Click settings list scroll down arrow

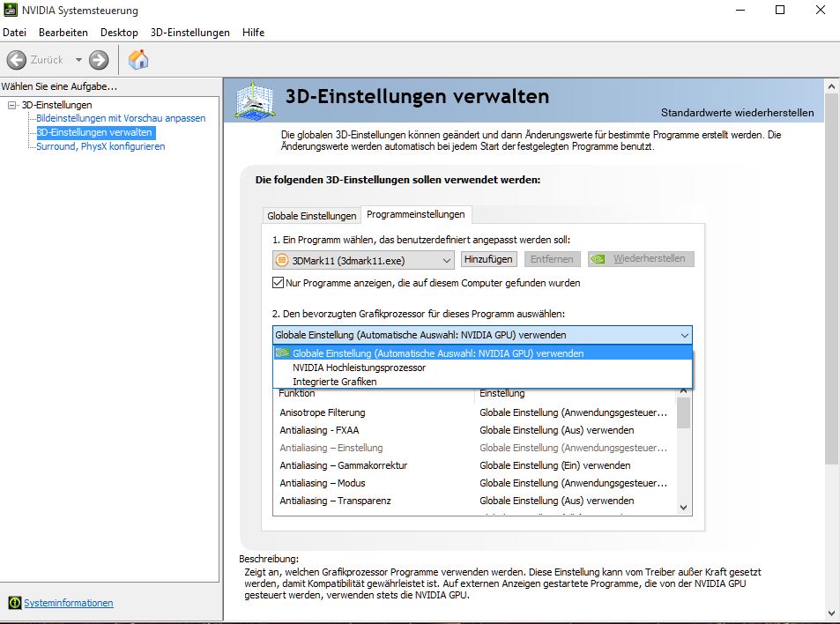click(683, 508)
